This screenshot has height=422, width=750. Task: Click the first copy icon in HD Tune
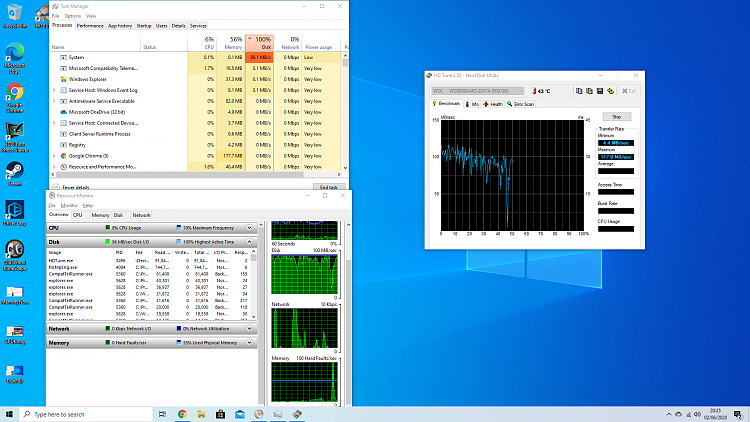pos(578,91)
